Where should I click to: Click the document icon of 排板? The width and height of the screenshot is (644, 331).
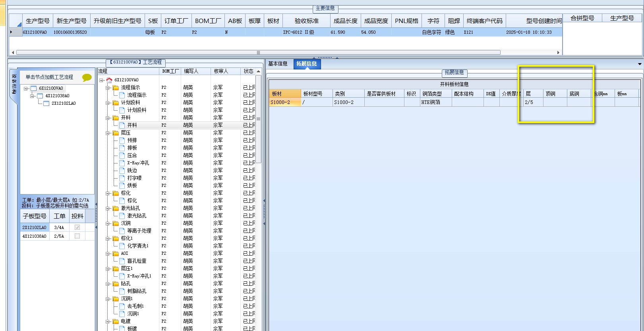click(x=122, y=148)
